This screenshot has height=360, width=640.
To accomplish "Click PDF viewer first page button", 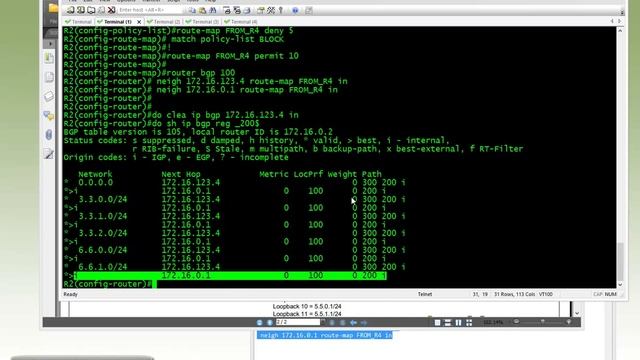I will coord(260,322).
